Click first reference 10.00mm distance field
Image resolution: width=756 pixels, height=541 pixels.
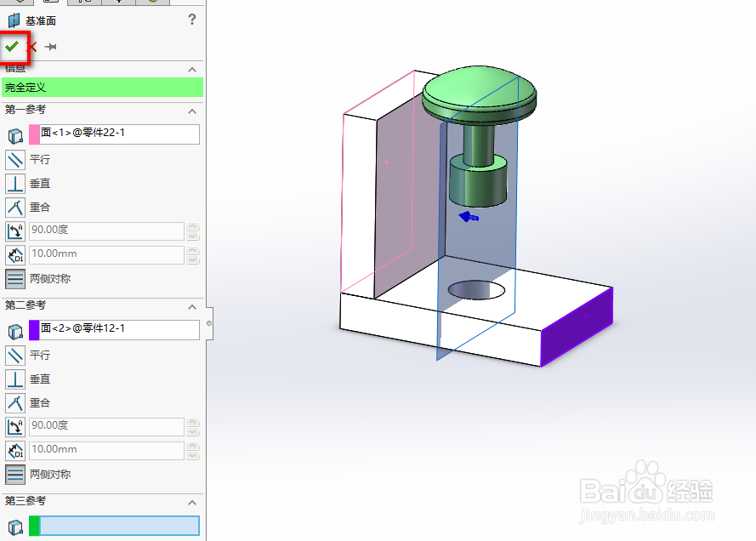coord(106,254)
